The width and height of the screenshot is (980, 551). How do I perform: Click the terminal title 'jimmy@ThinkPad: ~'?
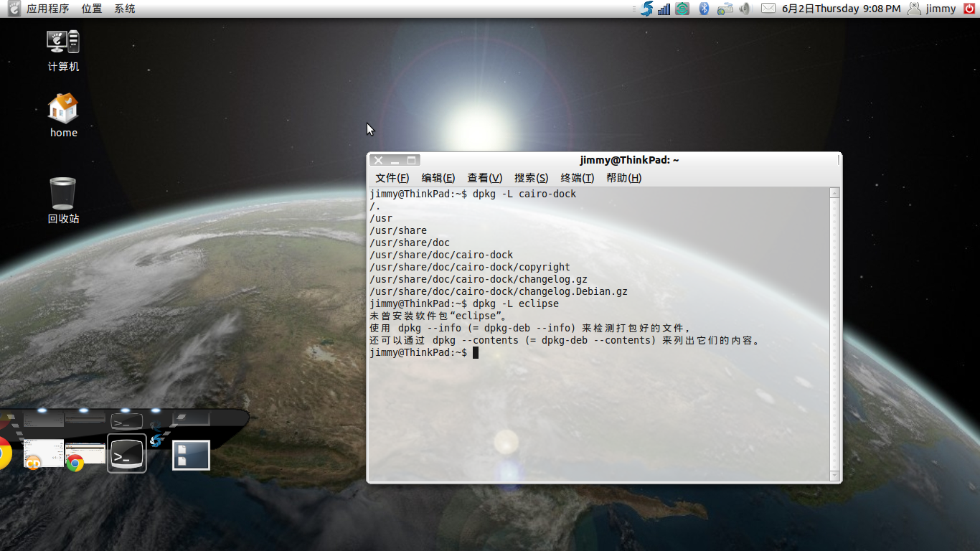(x=630, y=160)
